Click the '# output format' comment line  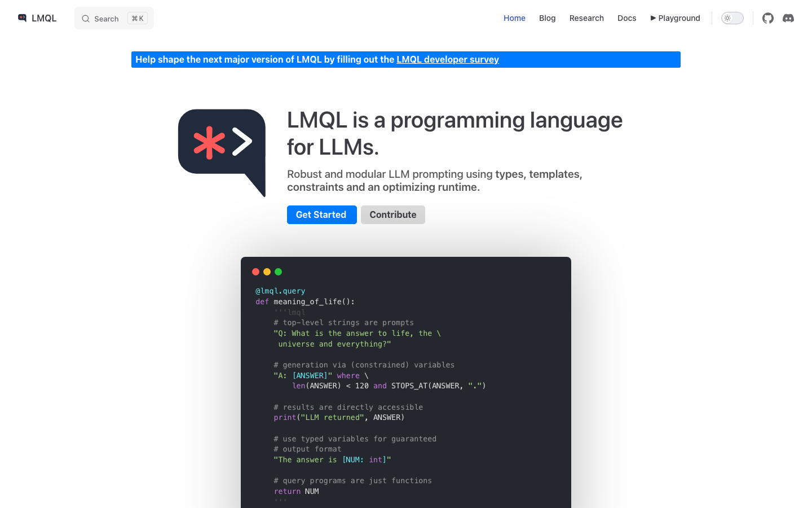coord(307,449)
